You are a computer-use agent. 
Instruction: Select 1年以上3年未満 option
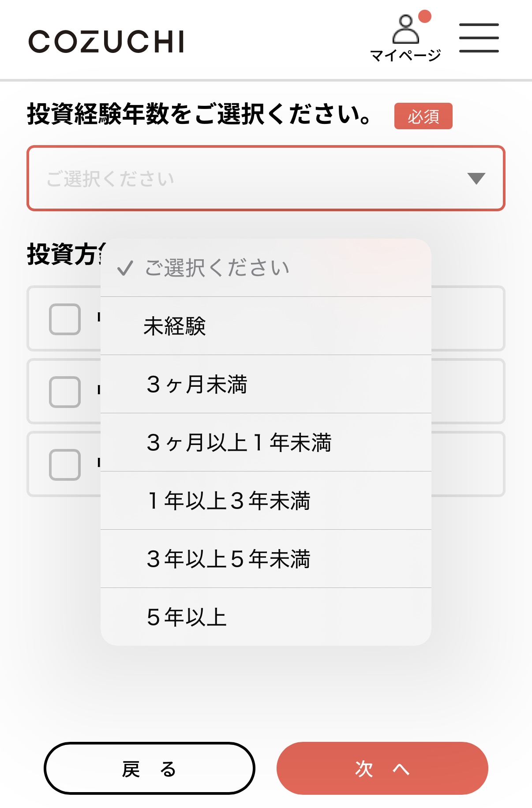(229, 501)
